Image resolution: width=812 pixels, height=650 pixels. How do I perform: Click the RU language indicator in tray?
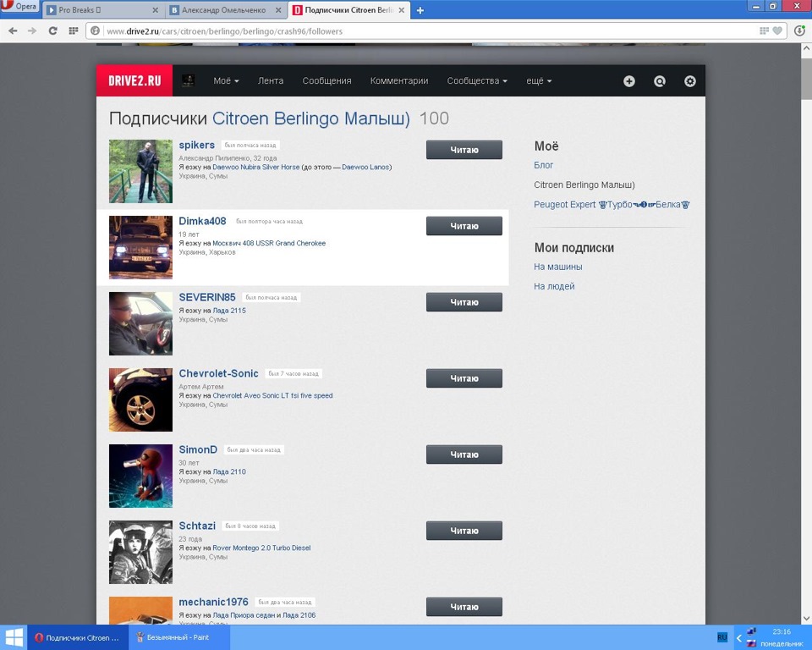[722, 637]
